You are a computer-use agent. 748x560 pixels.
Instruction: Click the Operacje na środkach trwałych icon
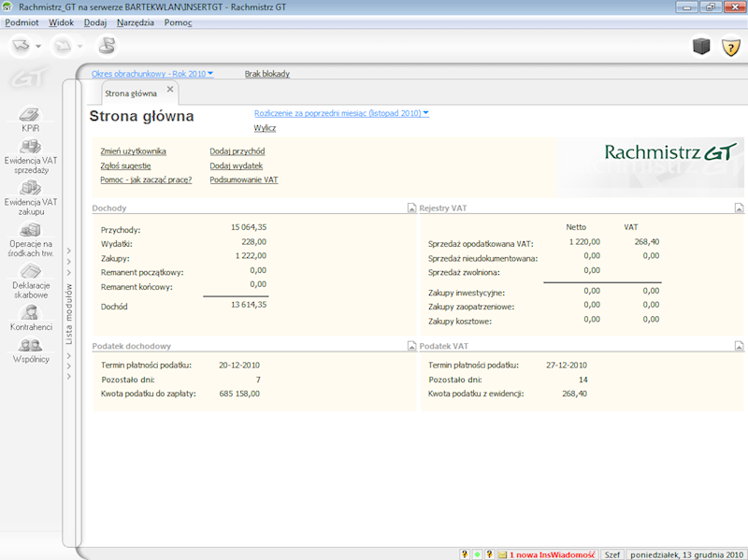32,229
